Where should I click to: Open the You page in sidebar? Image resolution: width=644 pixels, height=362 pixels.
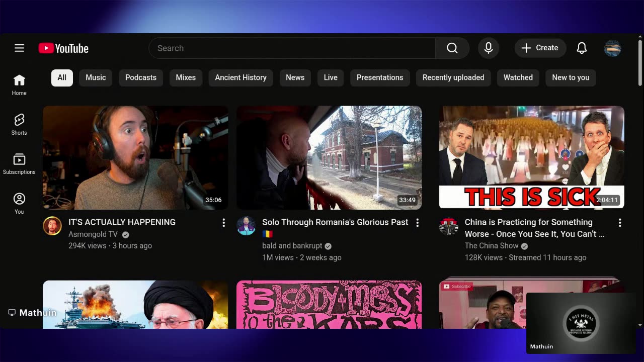(x=19, y=203)
